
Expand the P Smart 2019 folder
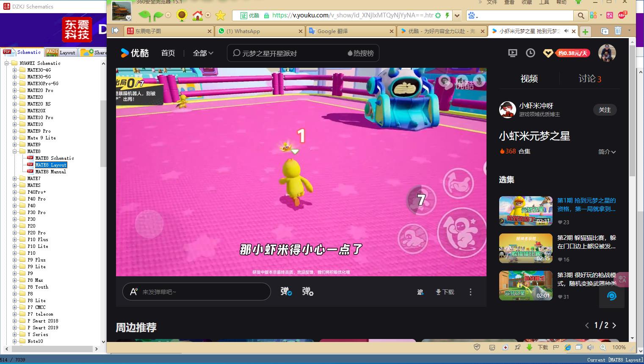click(15, 328)
